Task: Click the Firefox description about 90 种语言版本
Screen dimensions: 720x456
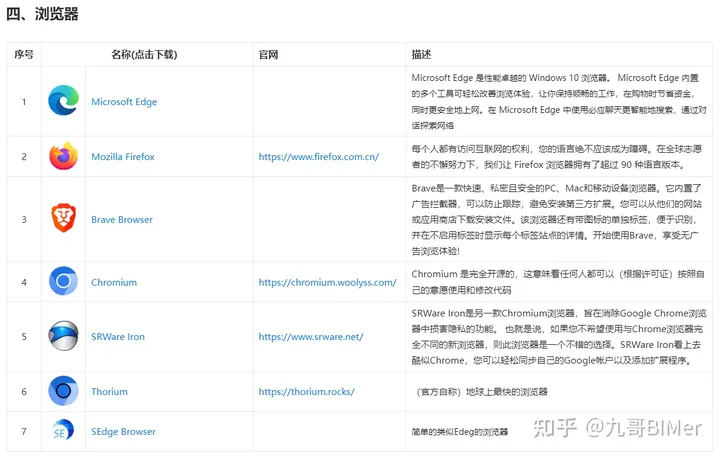Action: (557, 157)
